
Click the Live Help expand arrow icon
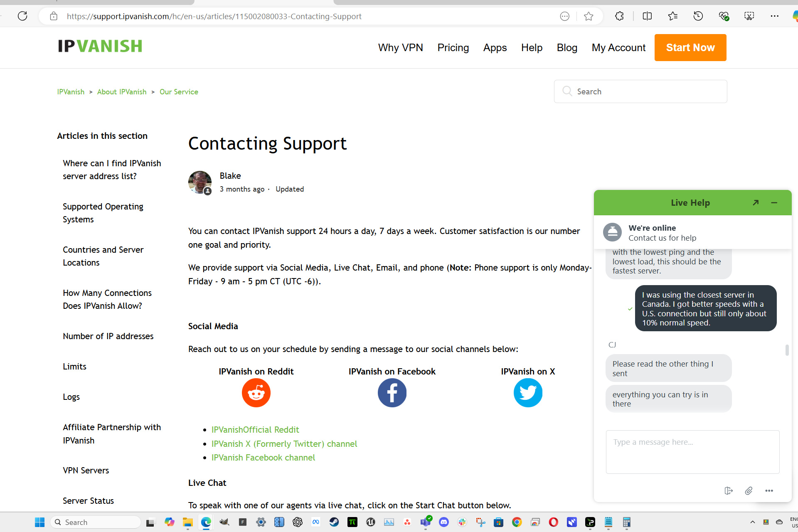[x=756, y=202]
